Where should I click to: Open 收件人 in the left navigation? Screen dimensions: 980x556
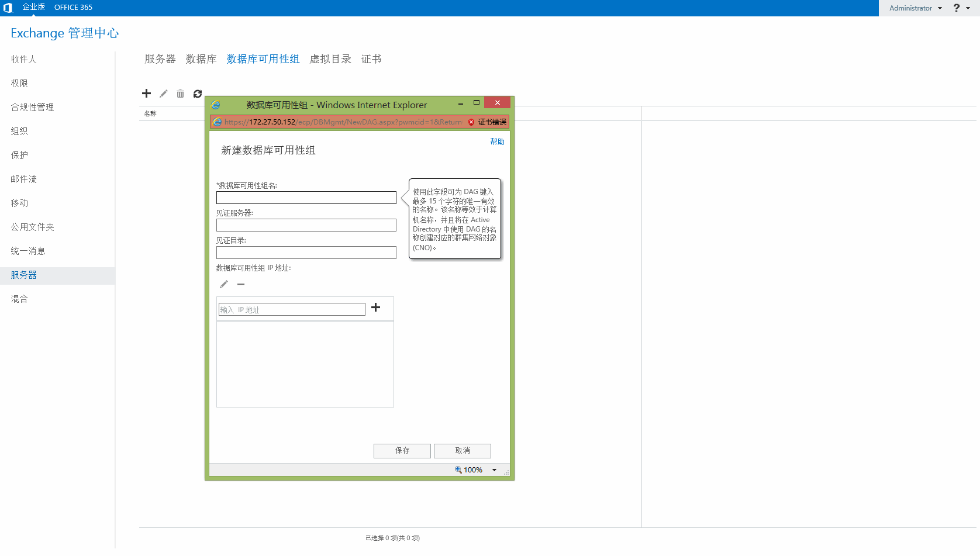click(x=23, y=59)
